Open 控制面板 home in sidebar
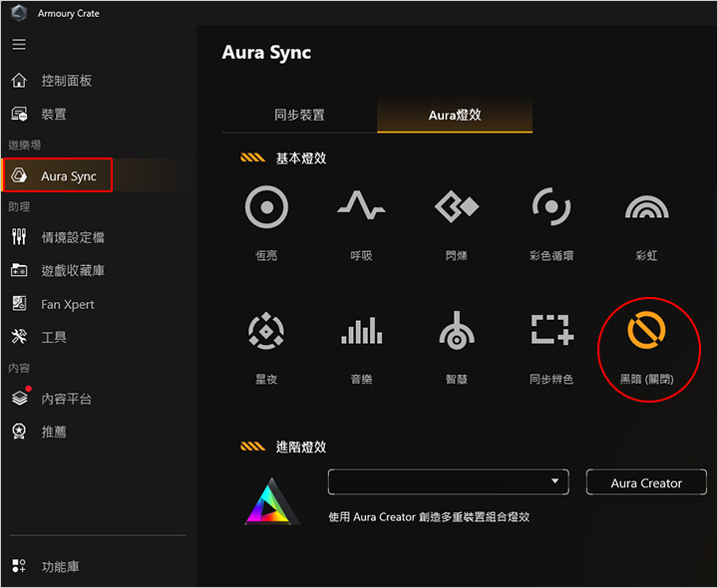 coord(52,81)
